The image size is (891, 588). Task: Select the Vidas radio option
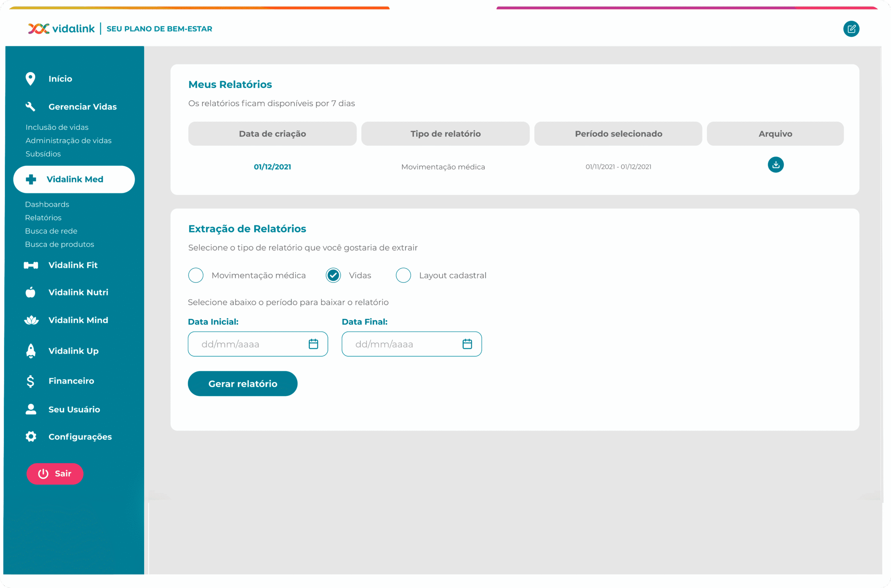(333, 275)
